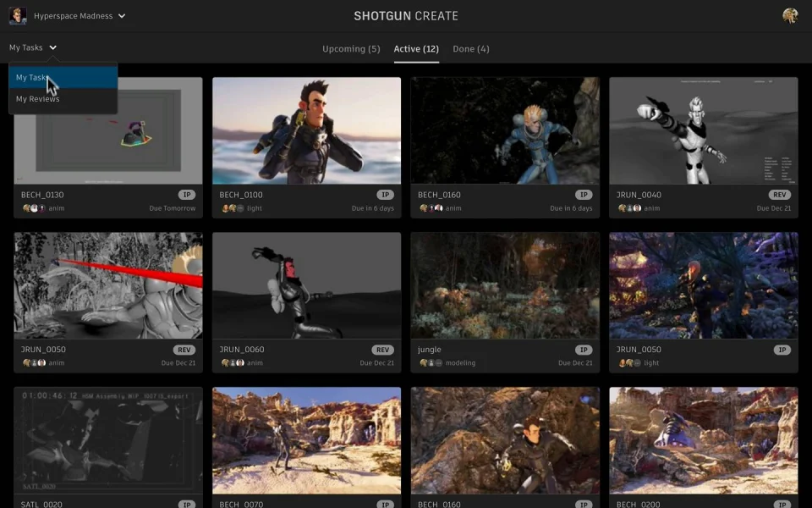Click assignee avatars on JRUN_0060 card
Image resolution: width=812 pixels, height=508 pixels.
233,363
